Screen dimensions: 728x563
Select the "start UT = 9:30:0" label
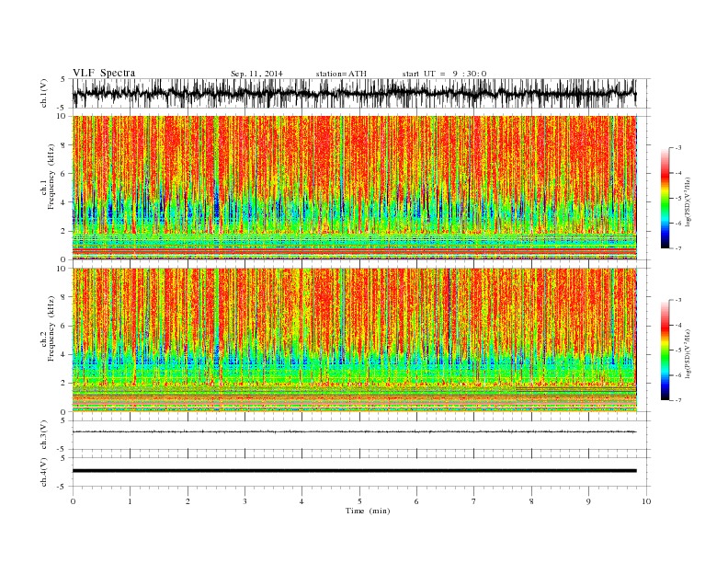pyautogui.click(x=444, y=74)
